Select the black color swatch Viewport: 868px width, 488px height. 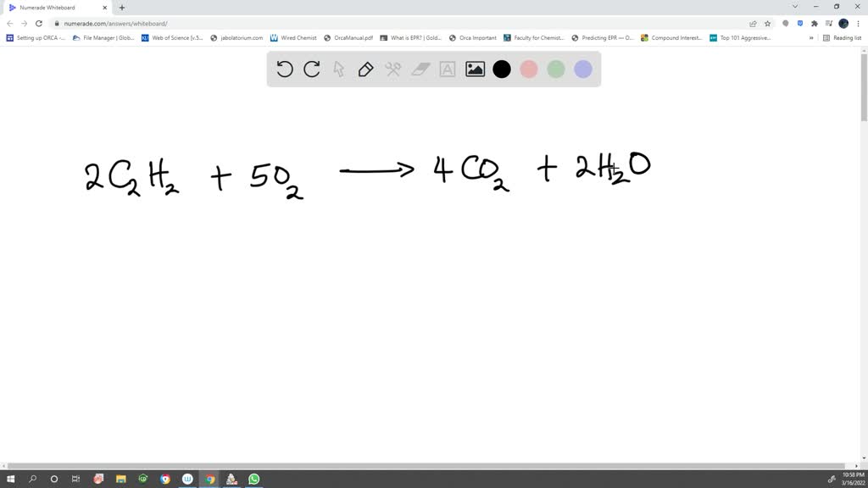tap(502, 69)
